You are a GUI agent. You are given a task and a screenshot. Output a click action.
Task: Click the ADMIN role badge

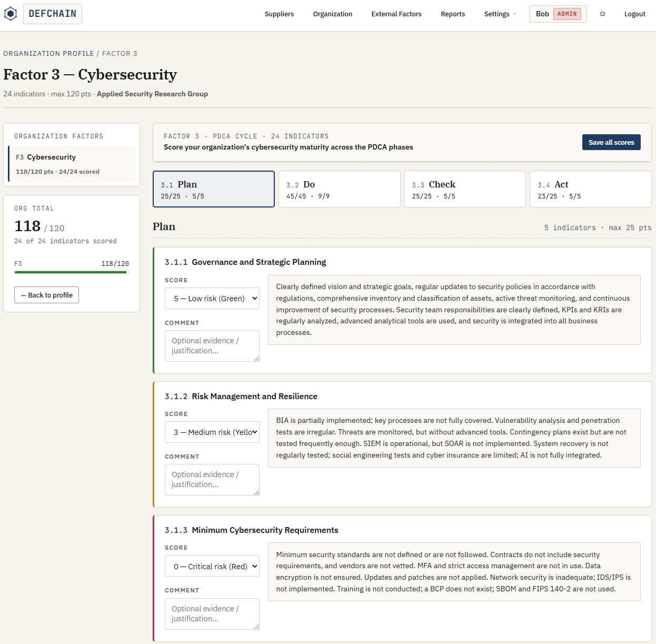[x=567, y=14]
